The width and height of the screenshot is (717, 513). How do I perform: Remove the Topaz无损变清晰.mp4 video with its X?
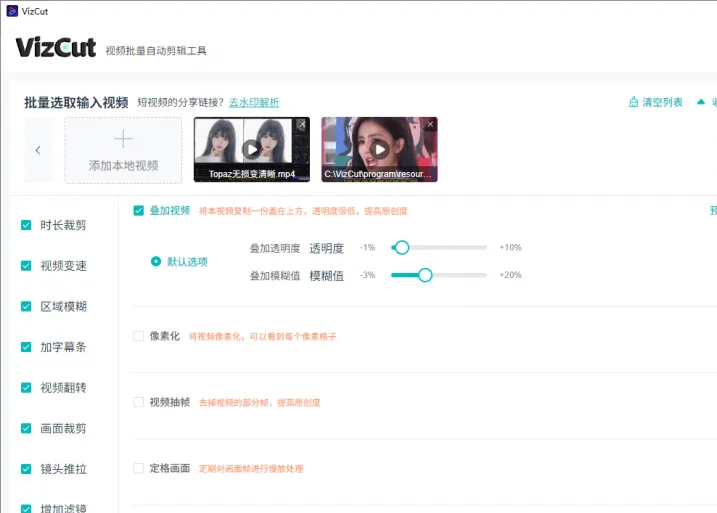(302, 124)
